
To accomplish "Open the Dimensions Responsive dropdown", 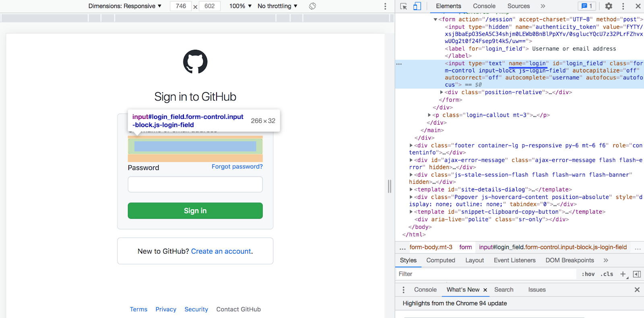I will coord(125,6).
